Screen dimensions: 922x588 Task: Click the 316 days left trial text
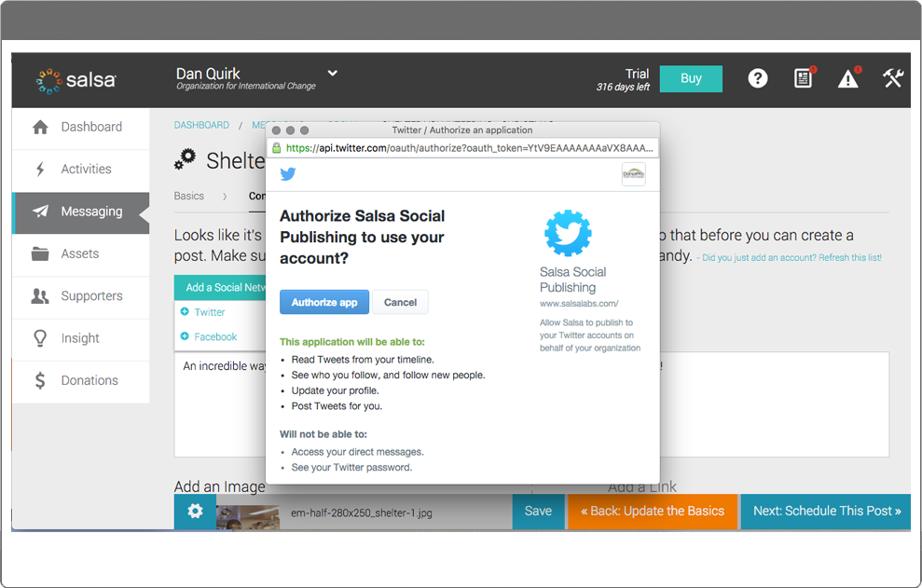(x=623, y=87)
